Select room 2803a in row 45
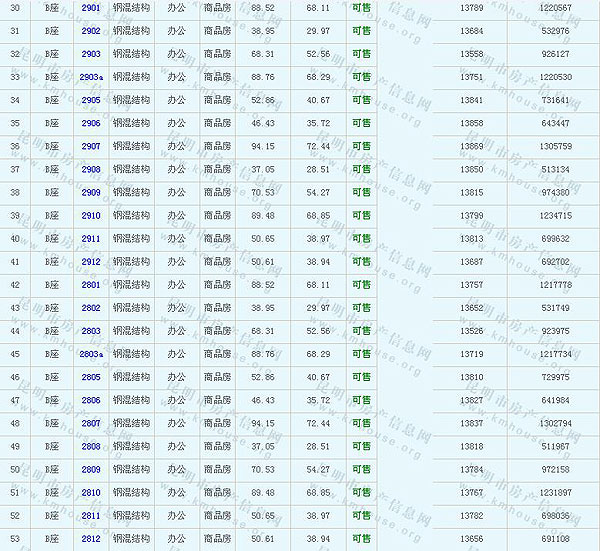The image size is (600, 551). click(x=91, y=354)
